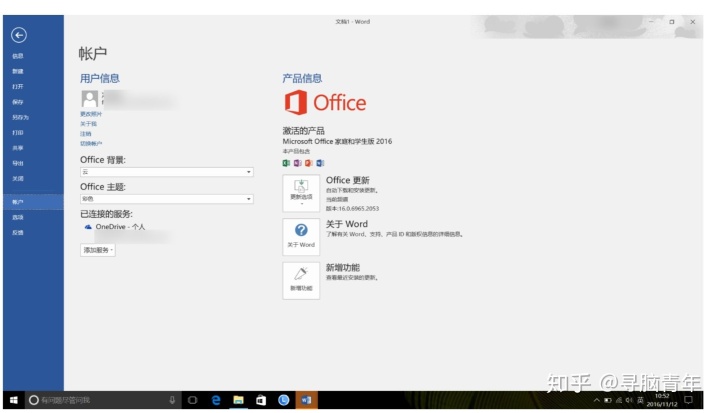Click the Word icon on the taskbar
The width and height of the screenshot is (720, 413).
[x=306, y=400]
